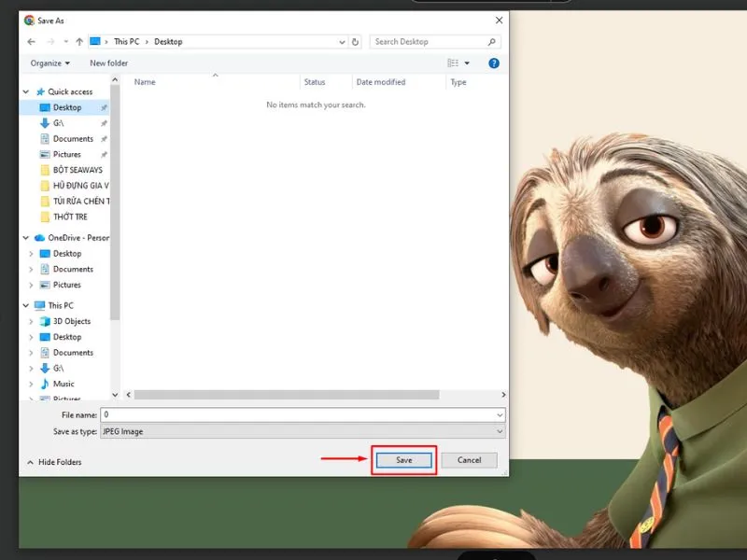The height and width of the screenshot is (560, 747).
Task: Open Help via the question mark icon
Action: 494,63
